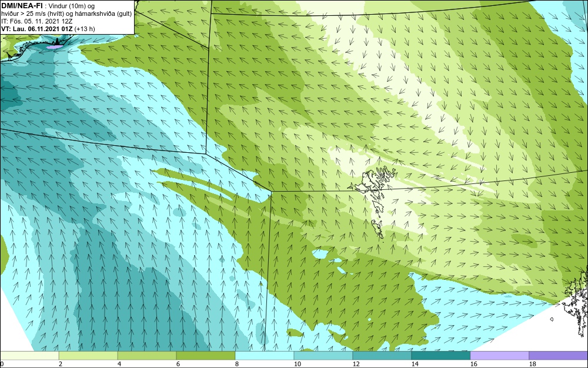Click the 8–10 m/s pale cyan swatch
This screenshot has height=368, width=588.
click(265, 356)
